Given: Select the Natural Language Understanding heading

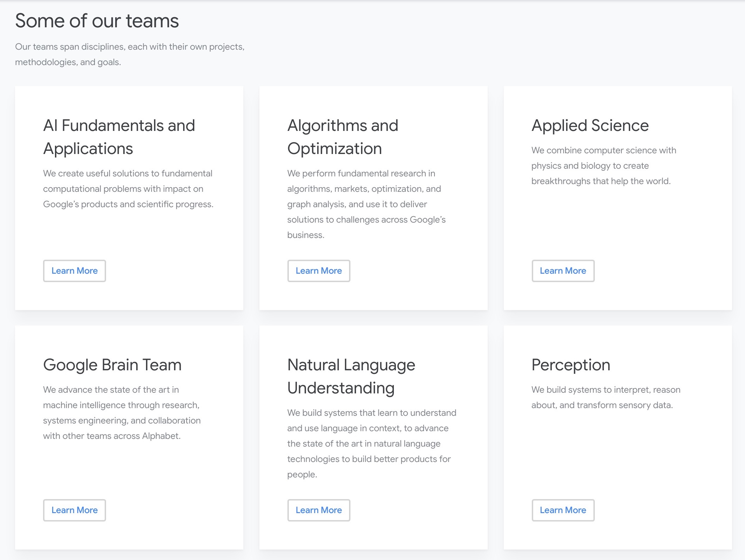Looking at the screenshot, I should [x=351, y=376].
